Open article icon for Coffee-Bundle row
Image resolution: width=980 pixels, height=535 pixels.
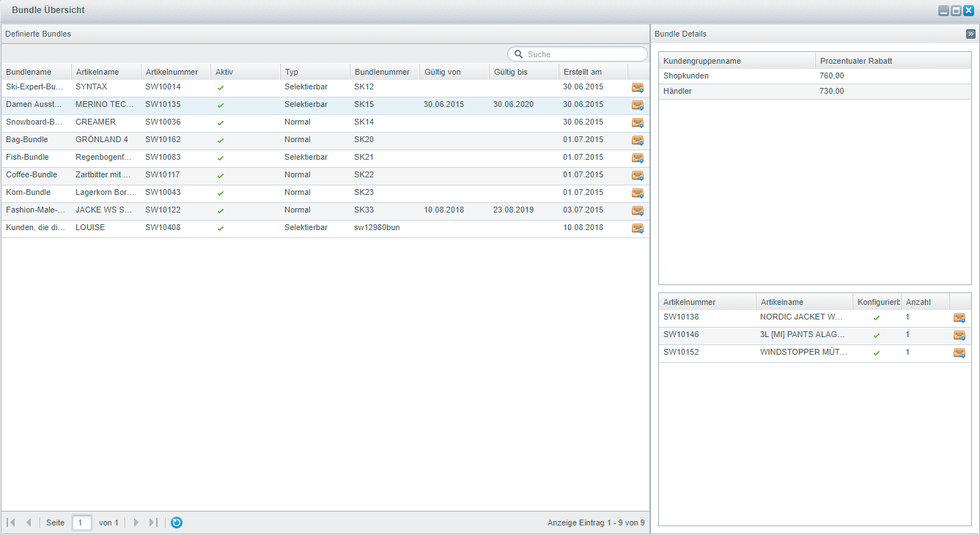click(x=638, y=175)
